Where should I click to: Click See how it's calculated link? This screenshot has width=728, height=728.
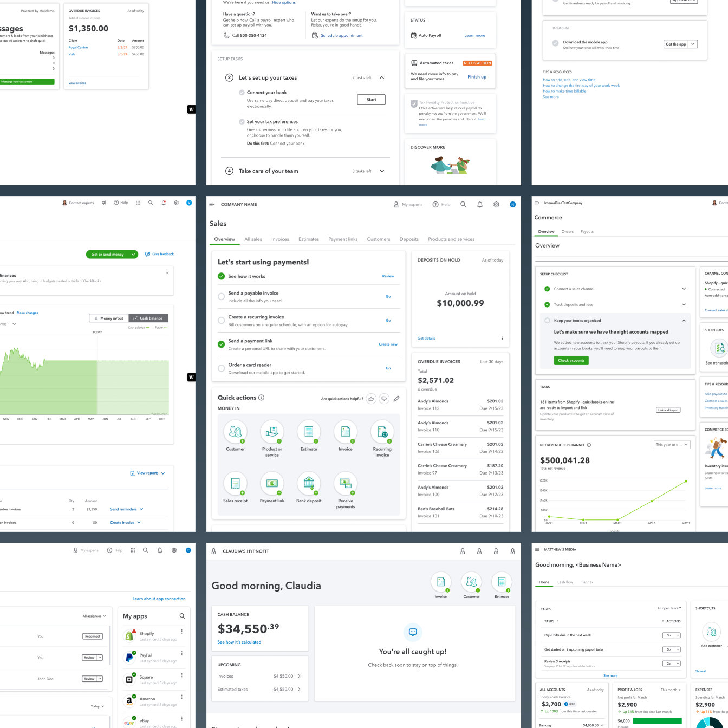click(x=239, y=642)
